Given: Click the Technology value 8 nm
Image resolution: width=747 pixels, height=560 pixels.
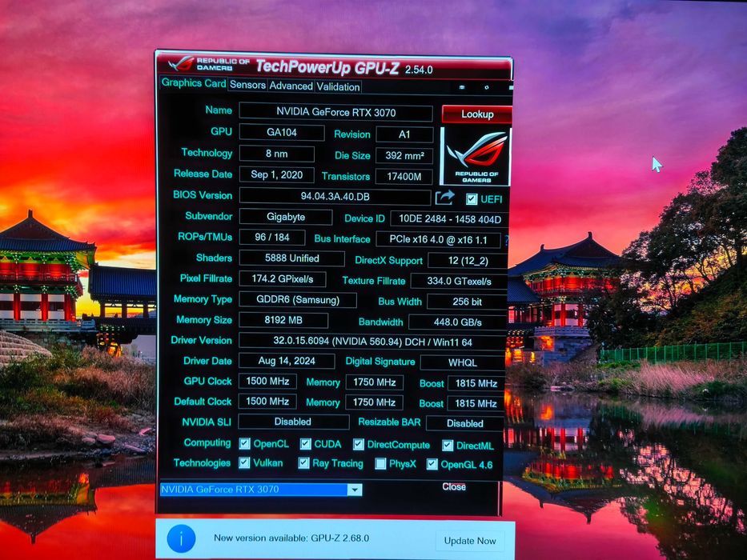Looking at the screenshot, I should 277,154.
